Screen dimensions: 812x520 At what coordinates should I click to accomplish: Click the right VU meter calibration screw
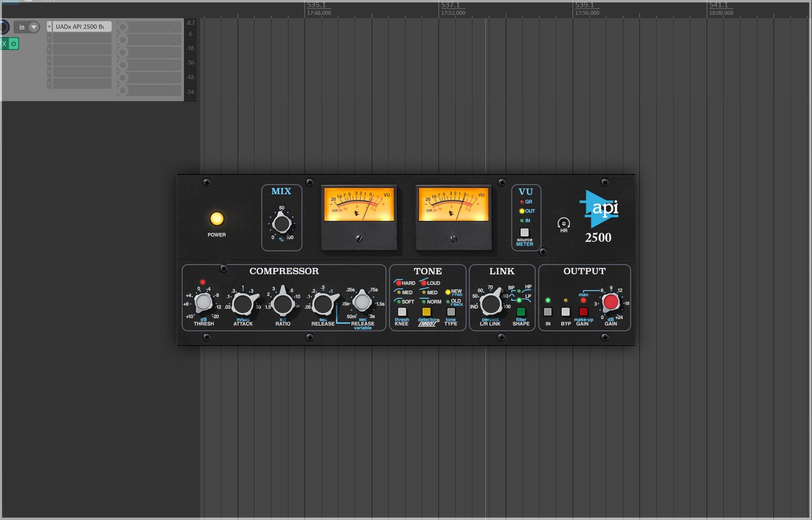[x=454, y=239]
